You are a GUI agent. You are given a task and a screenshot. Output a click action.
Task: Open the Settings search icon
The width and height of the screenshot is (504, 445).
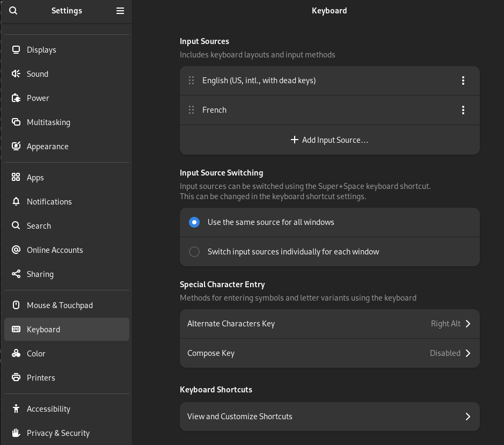(x=13, y=11)
